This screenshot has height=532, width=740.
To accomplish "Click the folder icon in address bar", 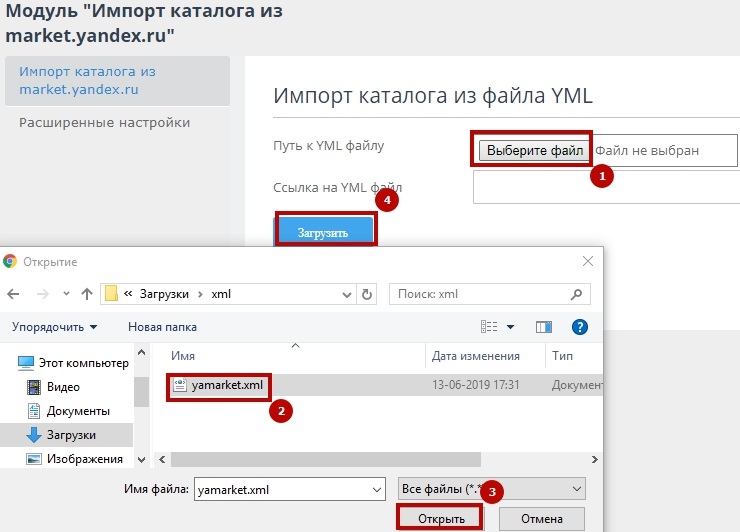I will pyautogui.click(x=111, y=294).
